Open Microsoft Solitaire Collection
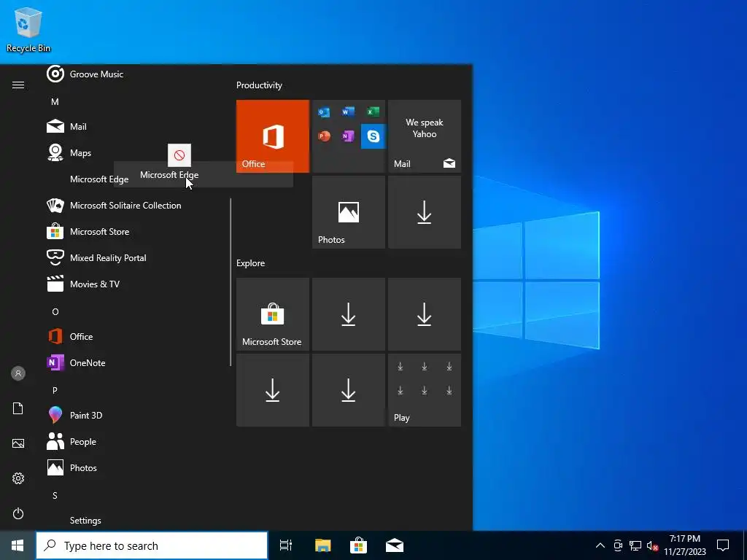The height and width of the screenshot is (560, 747). pyautogui.click(x=135, y=205)
